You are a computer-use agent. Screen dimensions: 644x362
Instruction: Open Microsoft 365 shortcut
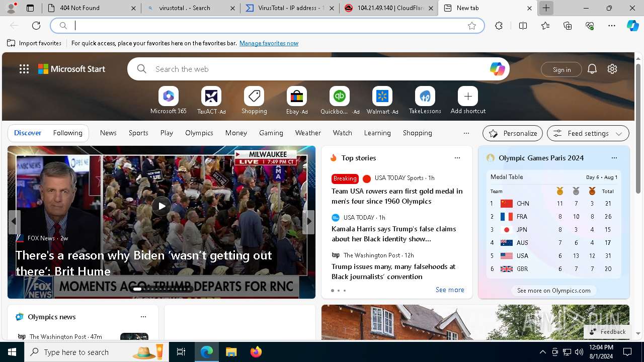click(169, 101)
